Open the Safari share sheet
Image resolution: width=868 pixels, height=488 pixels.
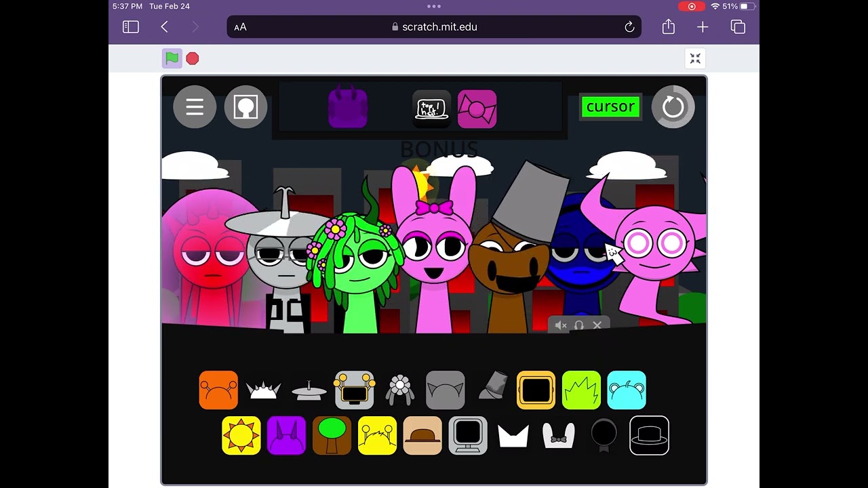[x=669, y=26]
